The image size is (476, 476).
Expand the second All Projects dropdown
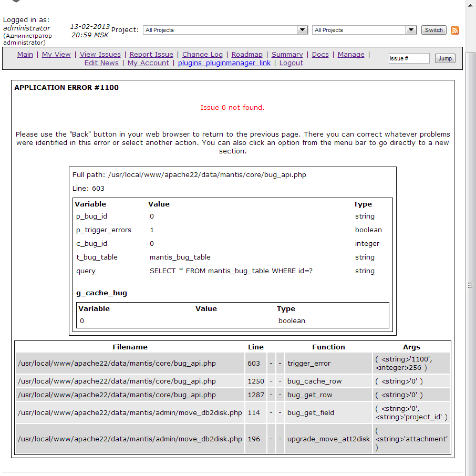[364, 30]
